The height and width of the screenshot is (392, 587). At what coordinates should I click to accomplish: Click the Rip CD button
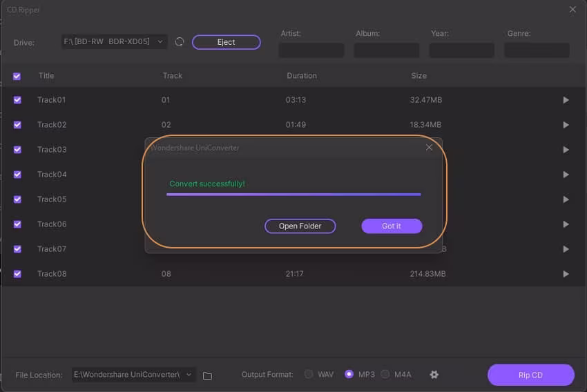531,375
